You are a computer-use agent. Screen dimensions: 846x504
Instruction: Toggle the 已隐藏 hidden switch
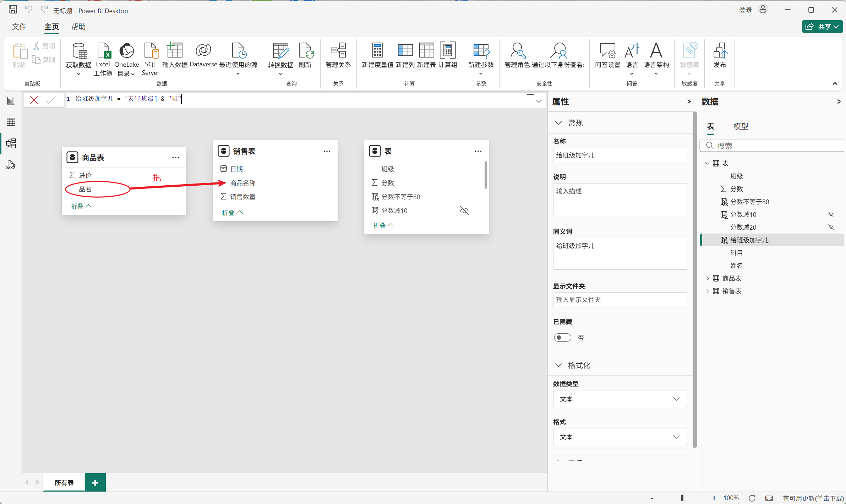(x=562, y=338)
